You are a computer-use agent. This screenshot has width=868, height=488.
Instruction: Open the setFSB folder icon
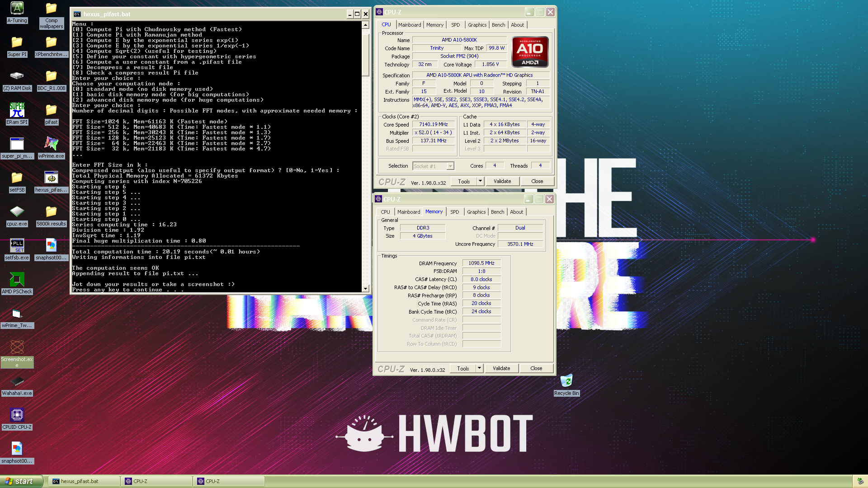[x=17, y=182]
